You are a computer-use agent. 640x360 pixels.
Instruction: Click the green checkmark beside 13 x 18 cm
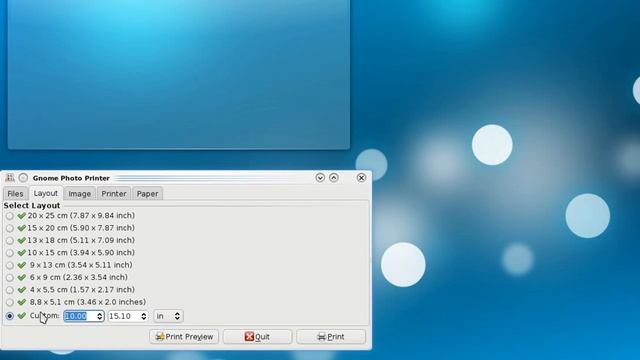pyautogui.click(x=22, y=240)
